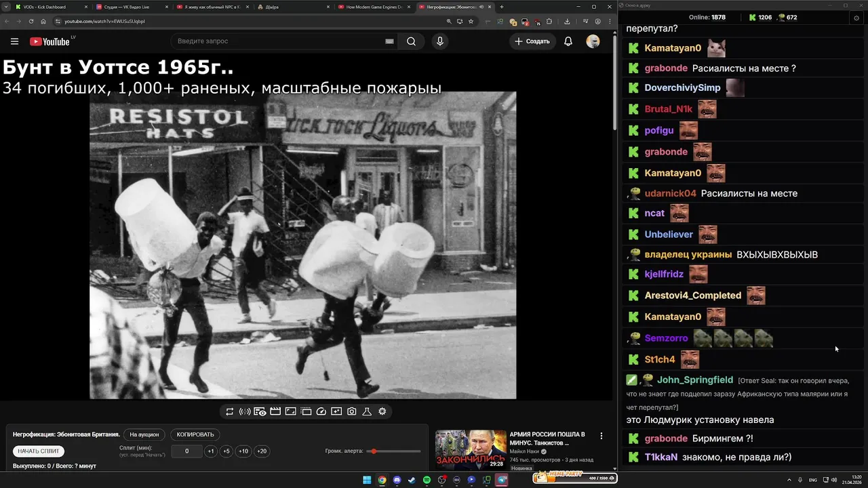Viewport: 868px width, 488px height.
Task: Click the +10 split minutes button
Action: [x=243, y=451]
